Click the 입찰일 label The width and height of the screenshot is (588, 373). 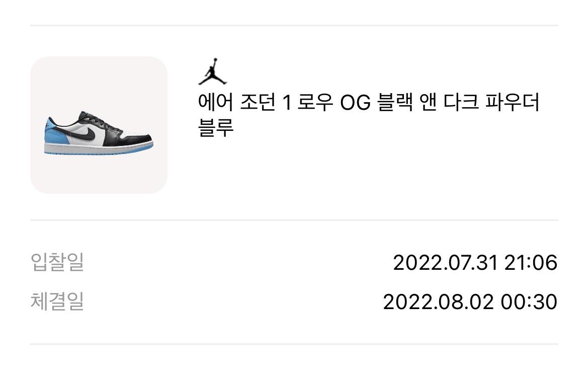click(x=57, y=263)
